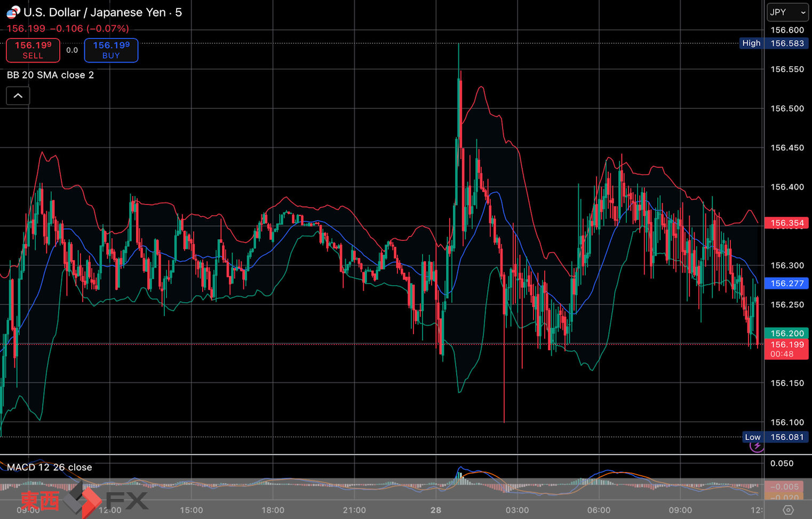The width and height of the screenshot is (812, 519).
Task: Click the High 156.583 price label
Action: (773, 43)
